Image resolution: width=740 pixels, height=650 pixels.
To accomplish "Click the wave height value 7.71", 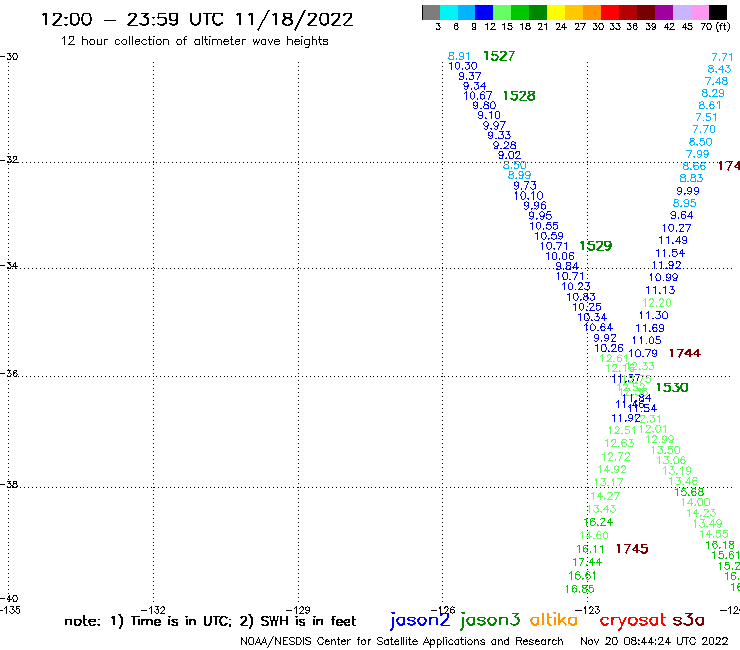I will (x=723, y=57).
